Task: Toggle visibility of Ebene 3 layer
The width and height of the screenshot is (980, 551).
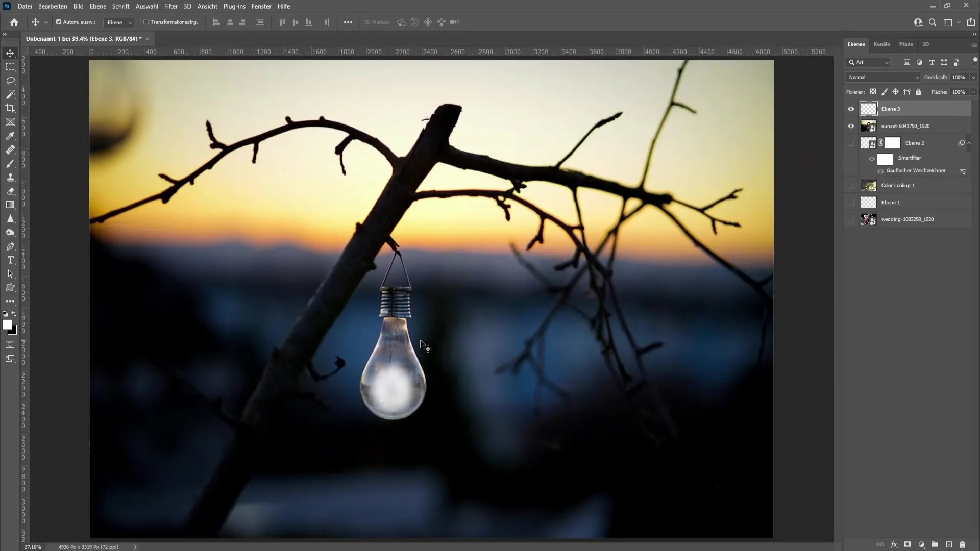Action: tap(851, 109)
